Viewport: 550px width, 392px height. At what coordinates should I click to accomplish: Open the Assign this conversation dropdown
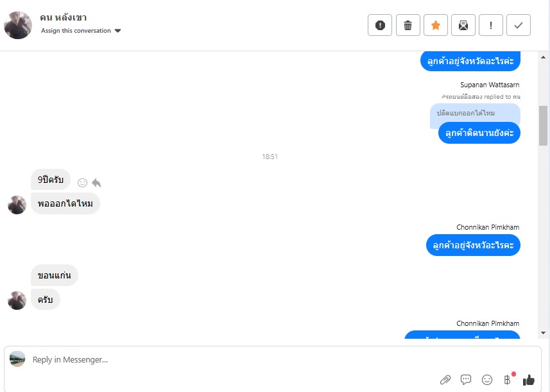[81, 31]
